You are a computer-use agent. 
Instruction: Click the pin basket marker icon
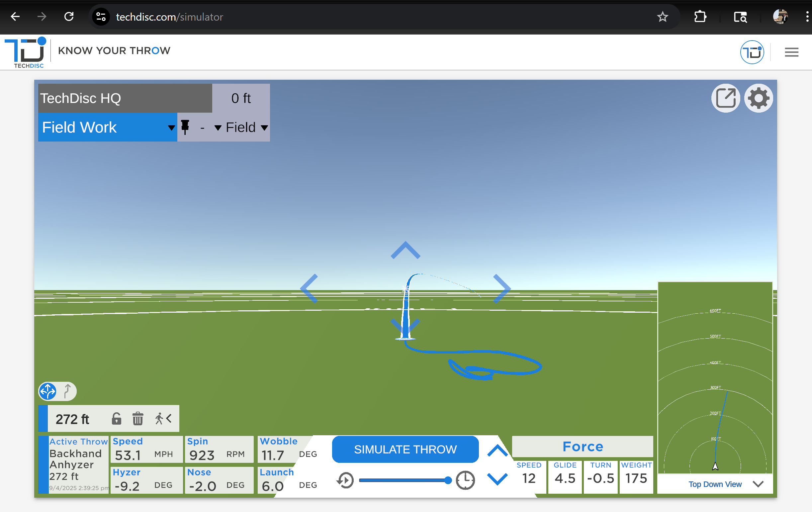click(x=185, y=127)
